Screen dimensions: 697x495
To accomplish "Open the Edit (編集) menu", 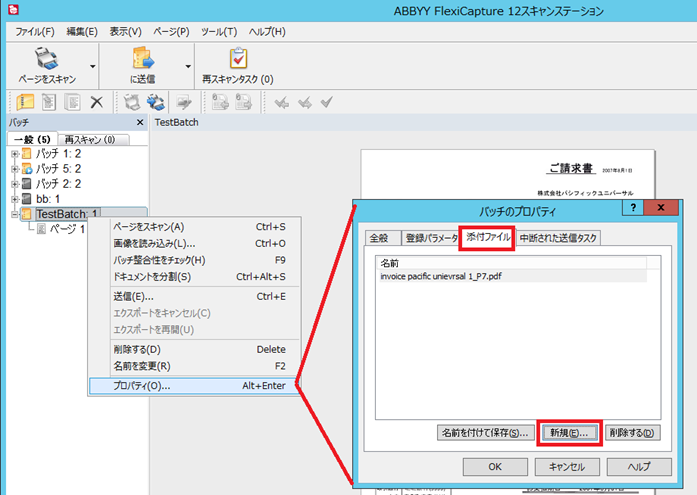I will 82,32.
